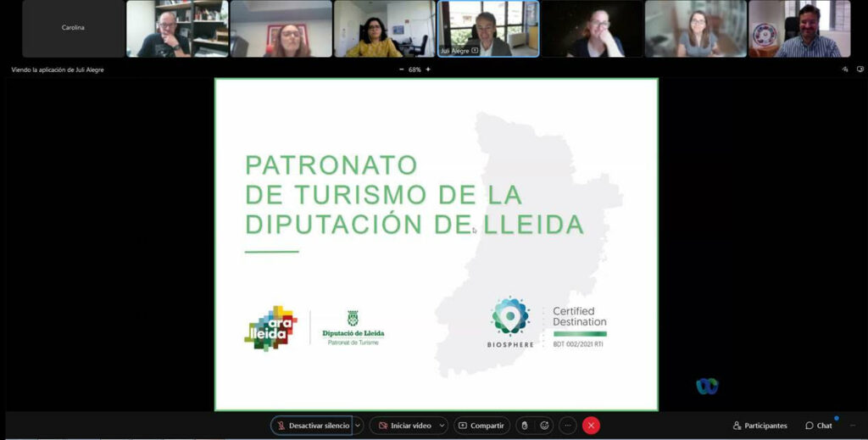Click the ara lleida logo on slide
This screenshot has height=440, width=868.
tap(270, 328)
